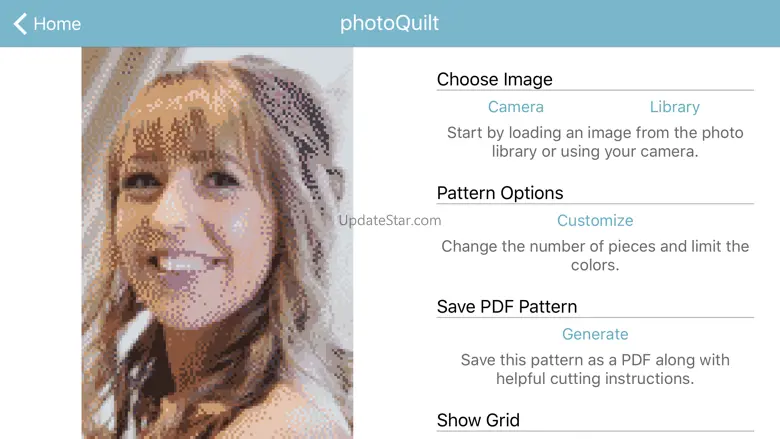The image size is (780, 439).
Task: Go back using the Home label
Action: coord(57,24)
